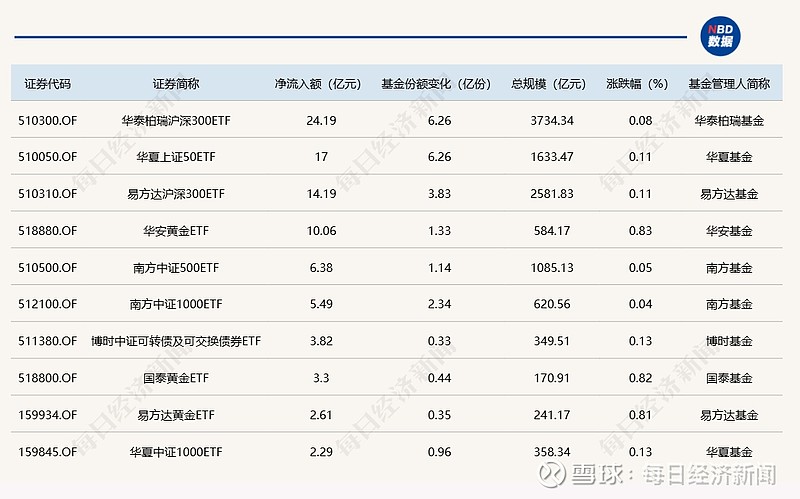Image resolution: width=800 pixels, height=499 pixels.
Task: Select the total size 349.51
Action: 552,341
